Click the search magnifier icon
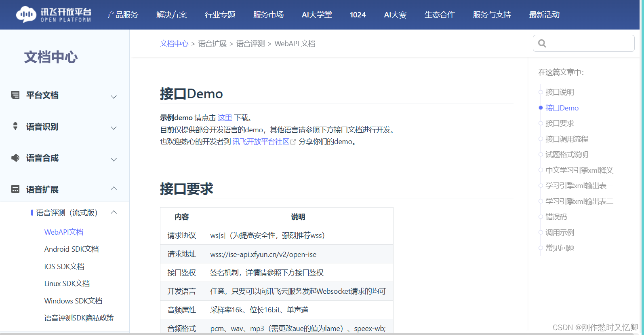Viewport: 644px width, 335px height. (x=542, y=43)
